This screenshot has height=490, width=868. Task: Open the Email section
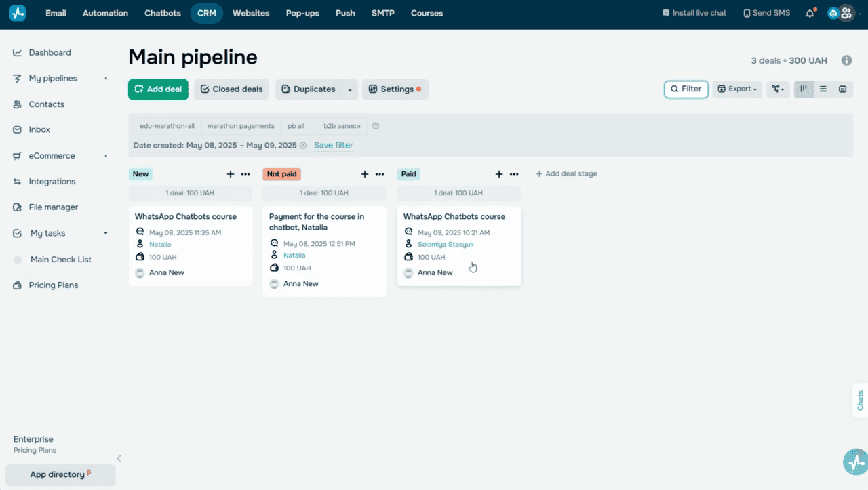coord(56,13)
